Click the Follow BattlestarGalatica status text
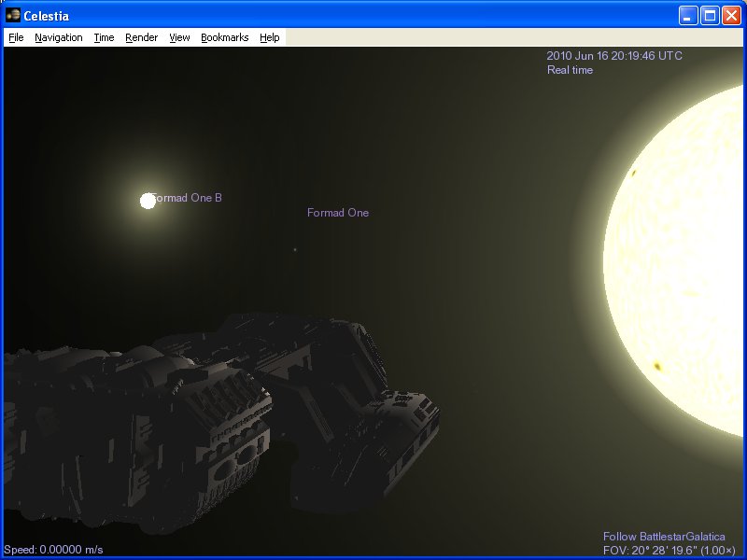The width and height of the screenshot is (747, 560). [664, 537]
